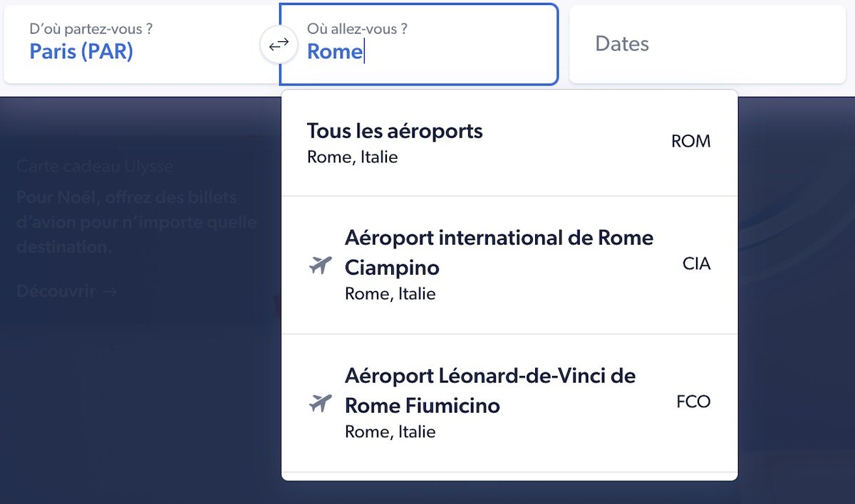Click the swap origin and destination arrows icon

click(278, 44)
